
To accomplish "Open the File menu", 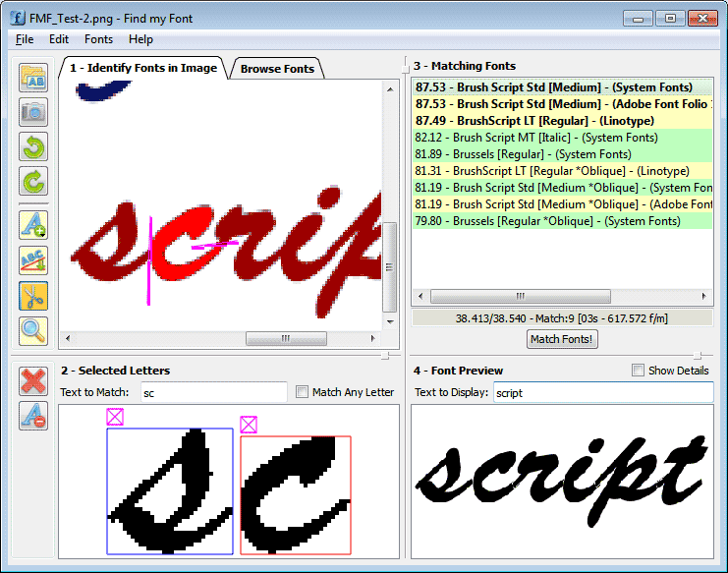I will pos(25,39).
